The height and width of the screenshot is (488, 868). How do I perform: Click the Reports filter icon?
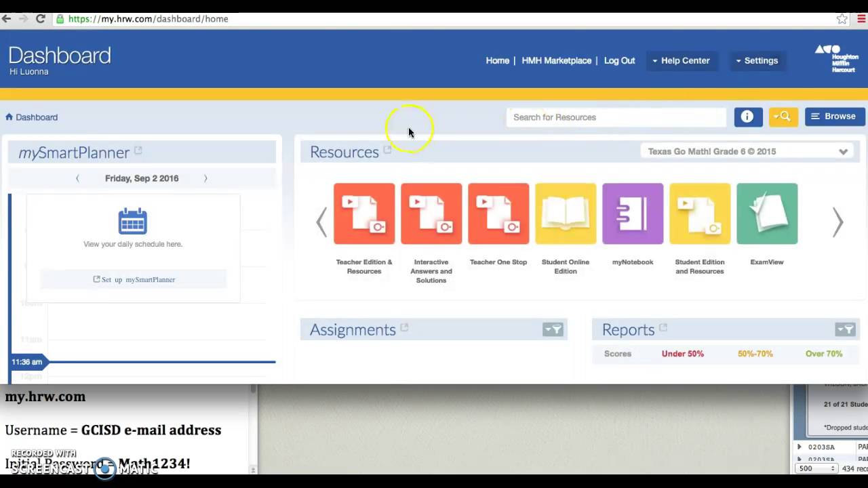(x=845, y=329)
